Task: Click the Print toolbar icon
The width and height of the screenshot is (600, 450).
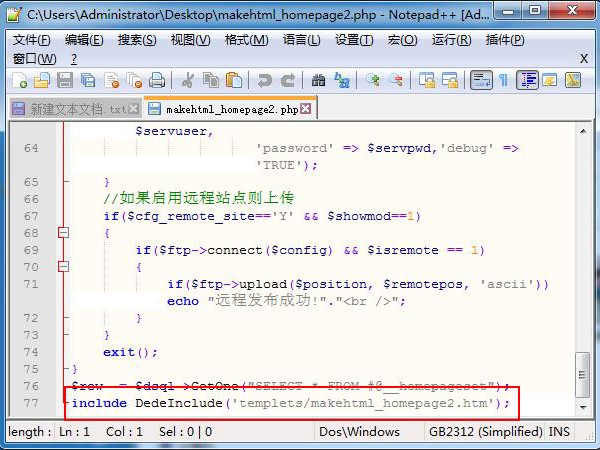Action: 157,80
